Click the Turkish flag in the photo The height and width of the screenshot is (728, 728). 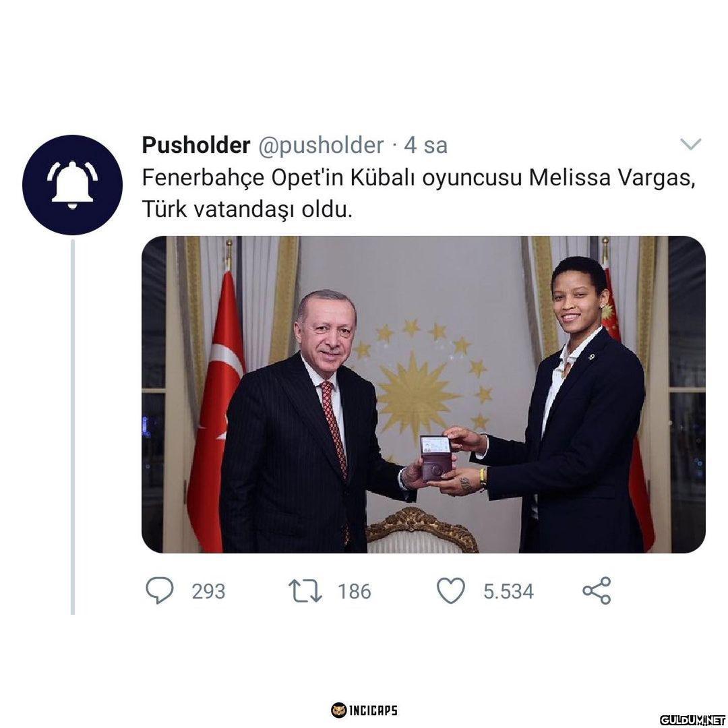[216, 408]
